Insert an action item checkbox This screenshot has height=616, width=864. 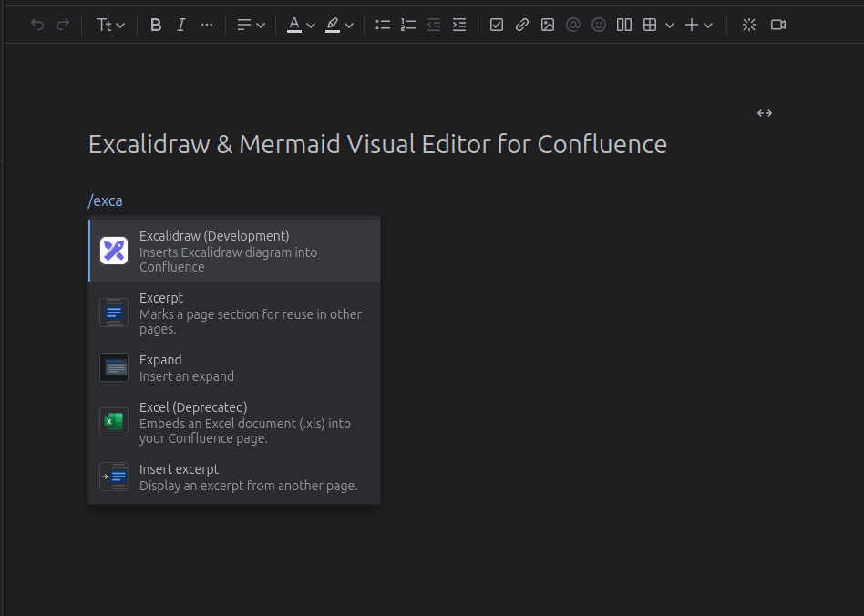coord(497,25)
